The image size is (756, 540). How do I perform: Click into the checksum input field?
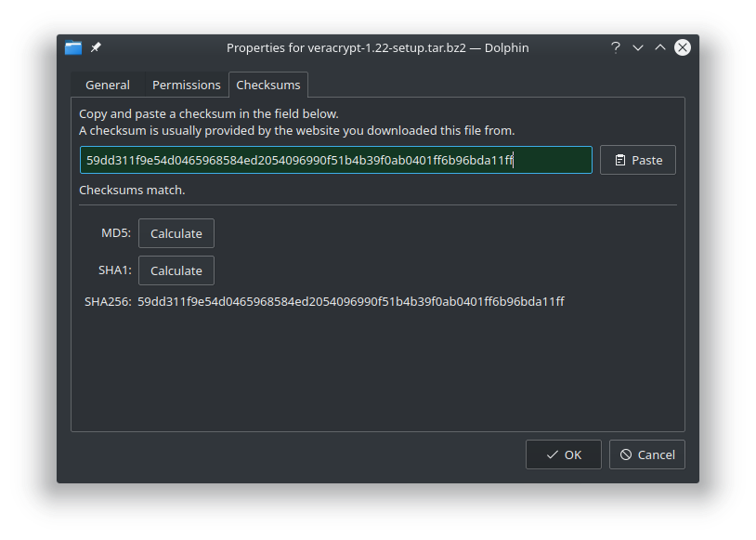(x=335, y=160)
